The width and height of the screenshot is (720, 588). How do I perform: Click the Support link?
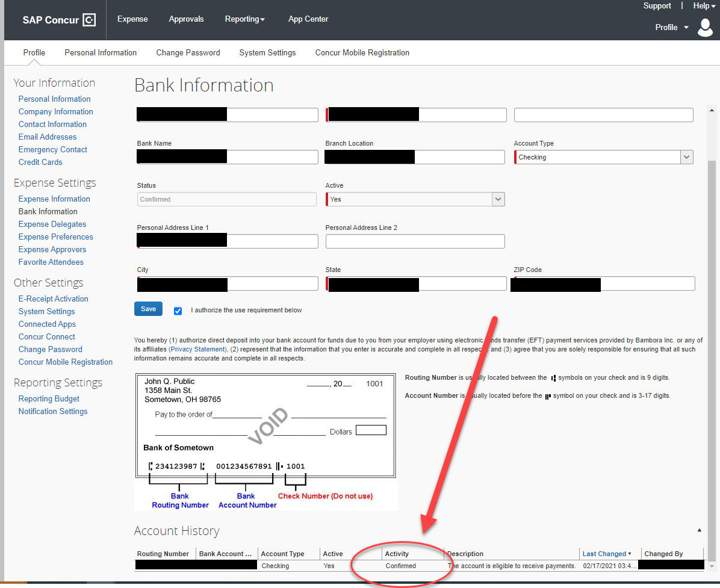pyautogui.click(x=657, y=5)
